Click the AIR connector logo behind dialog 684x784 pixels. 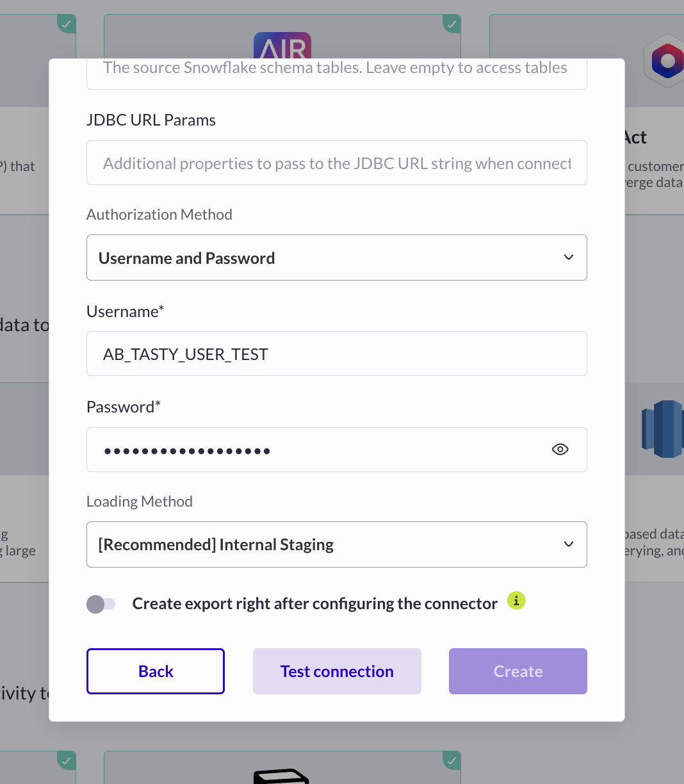click(282, 45)
